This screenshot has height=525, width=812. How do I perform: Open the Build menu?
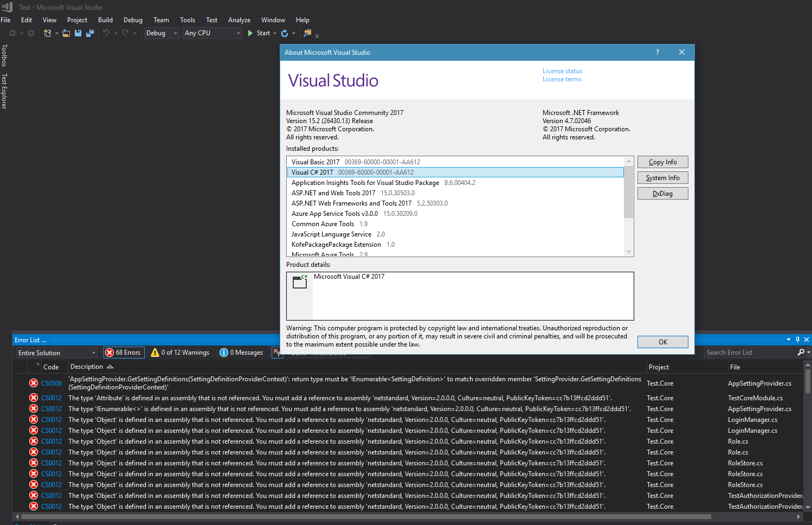pos(105,20)
